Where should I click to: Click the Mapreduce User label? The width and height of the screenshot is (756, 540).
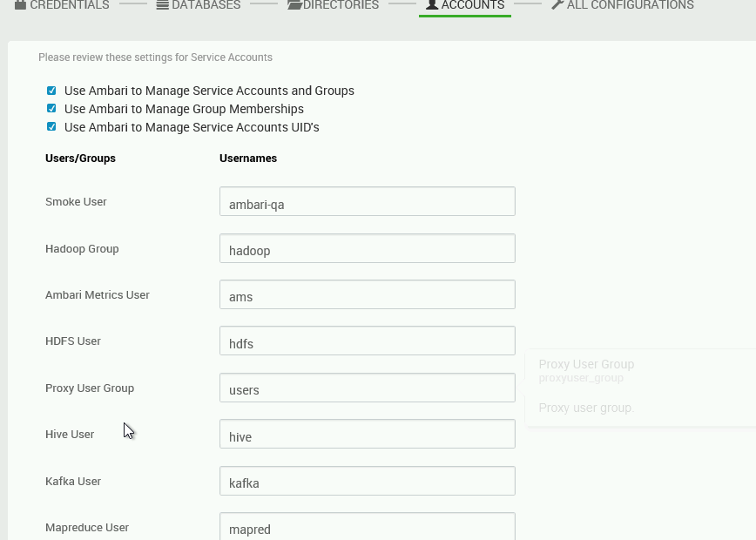click(x=87, y=528)
